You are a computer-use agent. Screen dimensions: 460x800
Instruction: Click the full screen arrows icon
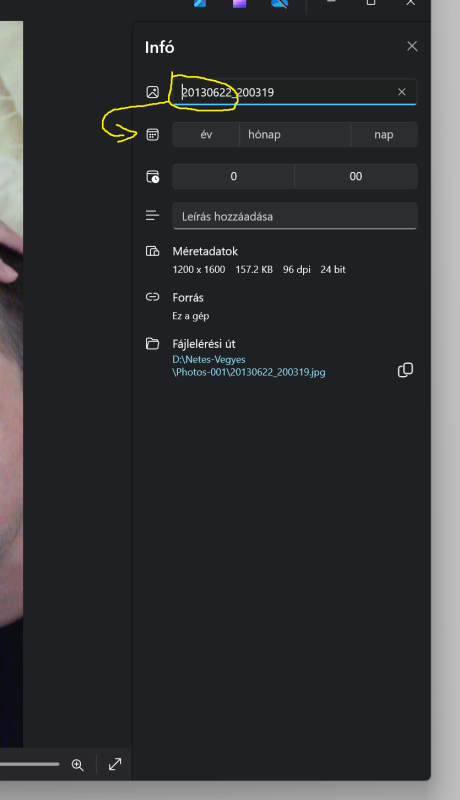point(115,764)
